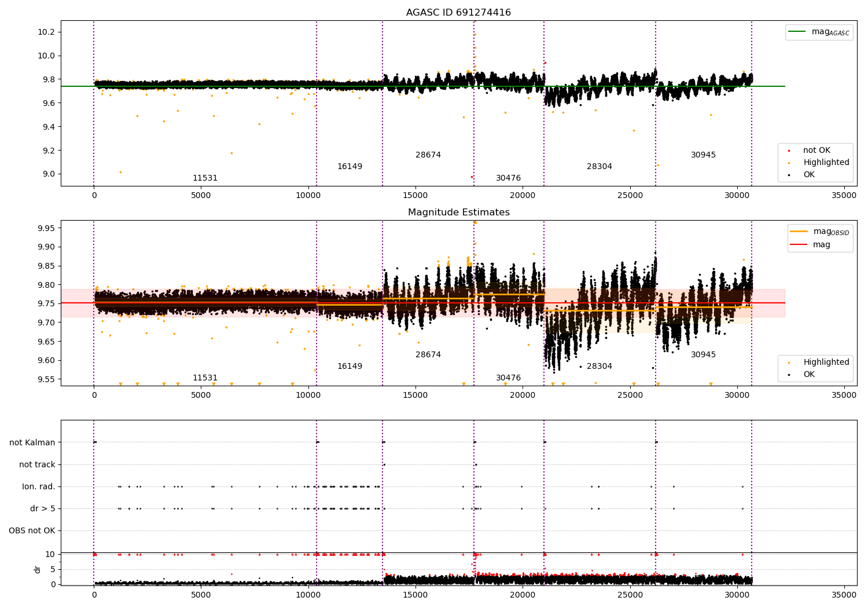Select the 'OK' legend entry in the top plot

(809, 175)
